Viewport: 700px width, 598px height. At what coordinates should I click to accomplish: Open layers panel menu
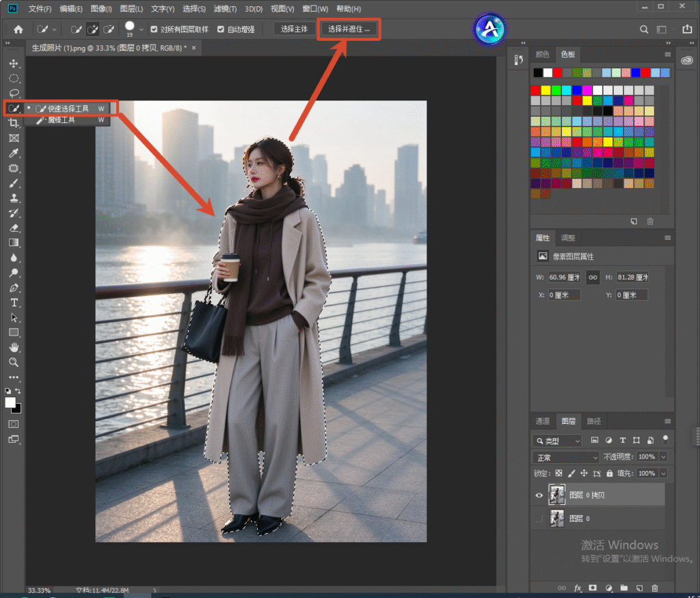pos(667,421)
